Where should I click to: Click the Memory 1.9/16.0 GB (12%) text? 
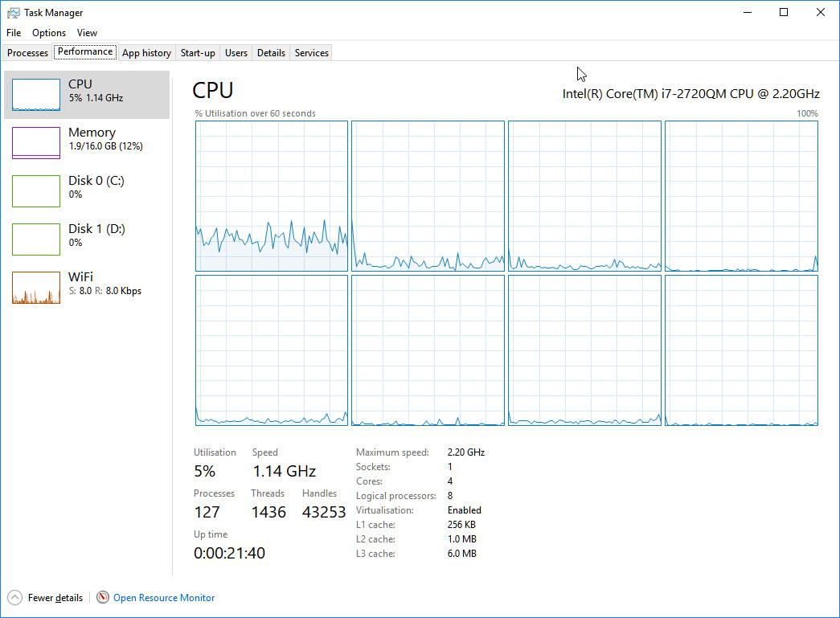pyautogui.click(x=105, y=146)
